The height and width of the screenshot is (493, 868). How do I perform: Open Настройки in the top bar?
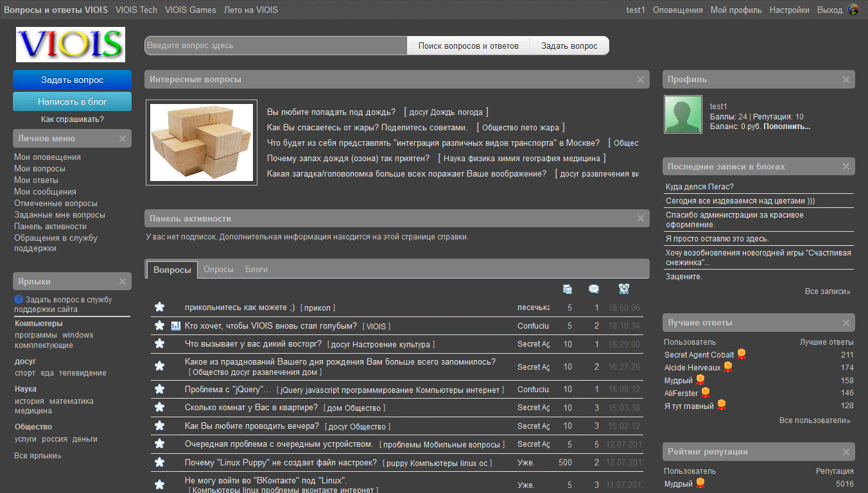click(x=790, y=10)
